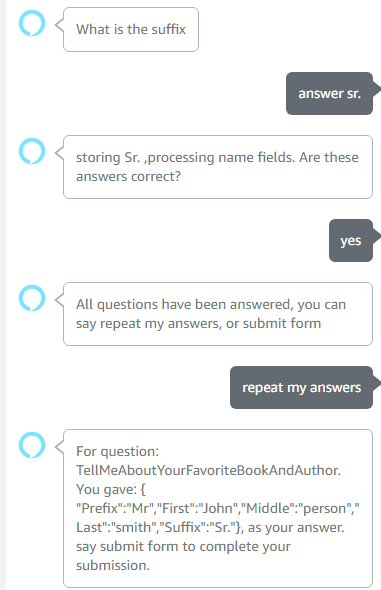
Task: Select Alexa avatar beside "All questions have been answered"
Action: pos(32,298)
